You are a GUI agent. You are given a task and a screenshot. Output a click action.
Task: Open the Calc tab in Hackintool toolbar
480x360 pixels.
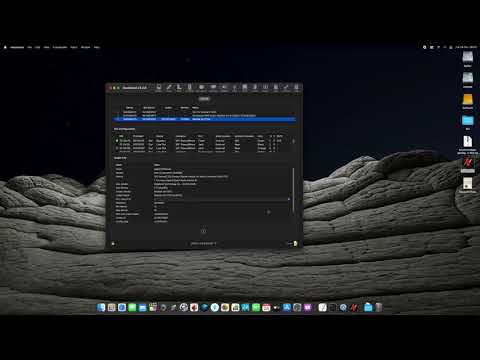pyautogui.click(x=276, y=88)
